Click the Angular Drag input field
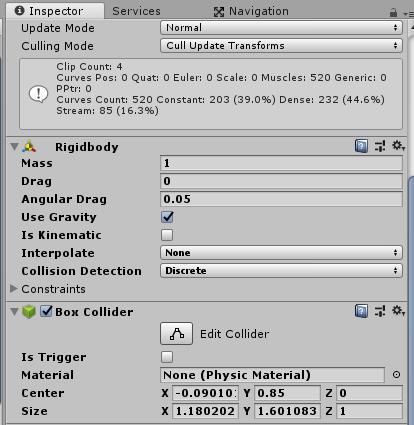The height and width of the screenshot is (425, 414). pos(281,199)
